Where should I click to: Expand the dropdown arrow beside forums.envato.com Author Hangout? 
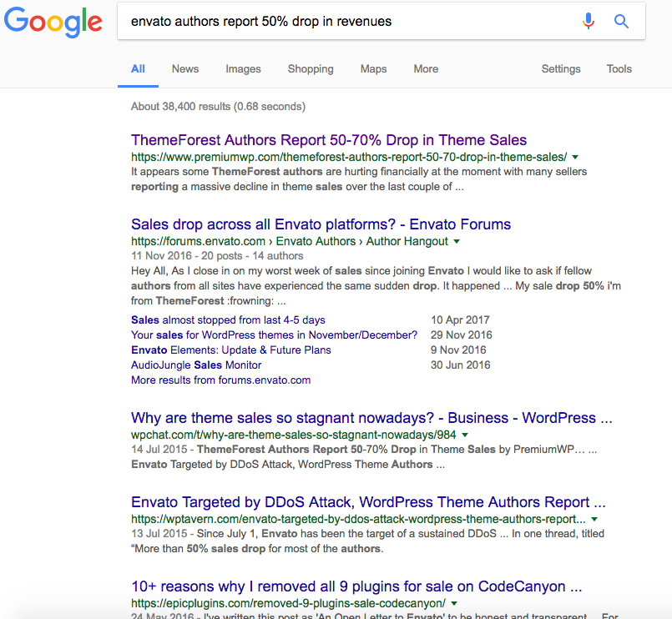point(457,242)
